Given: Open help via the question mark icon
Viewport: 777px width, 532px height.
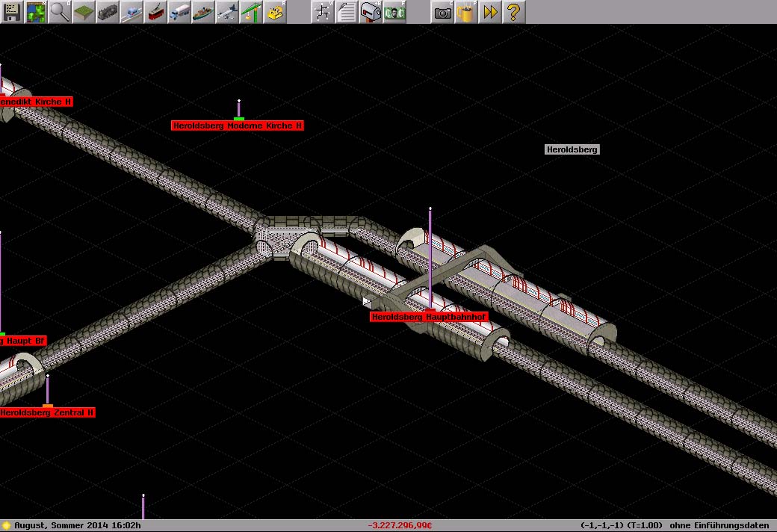Looking at the screenshot, I should 513,12.
